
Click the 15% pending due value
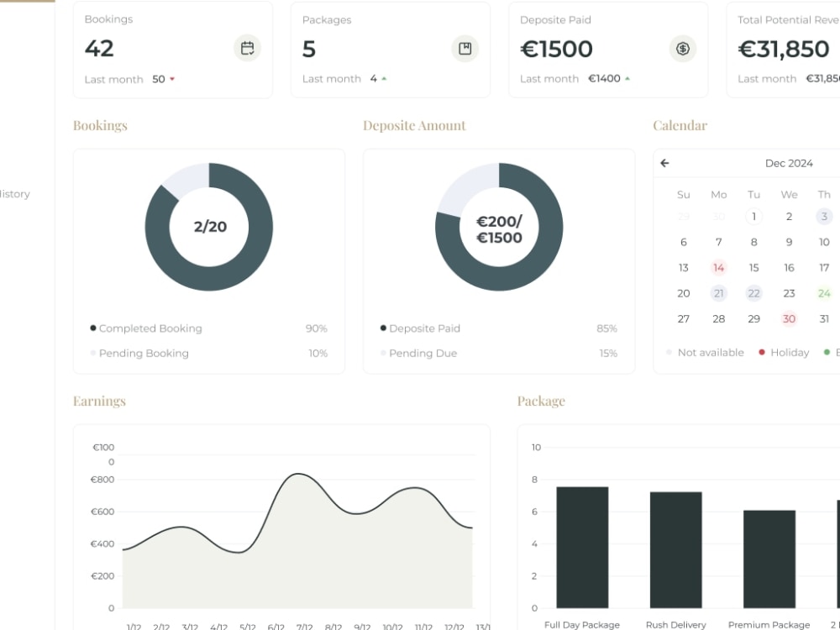click(608, 353)
